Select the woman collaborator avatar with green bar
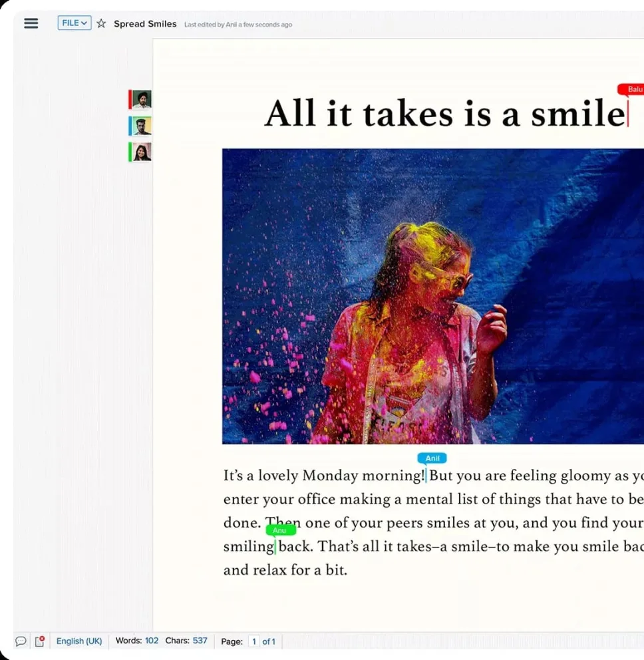The height and width of the screenshot is (660, 644). click(x=140, y=152)
